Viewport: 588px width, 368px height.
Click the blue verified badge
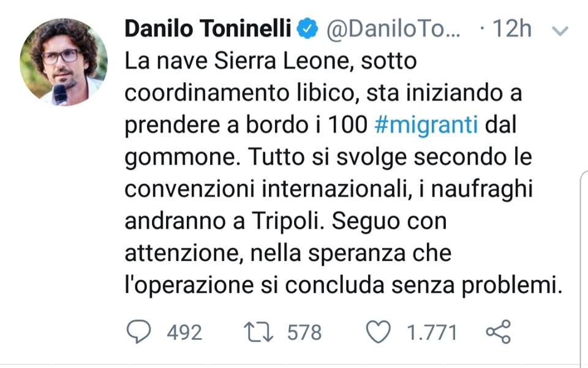point(307,29)
